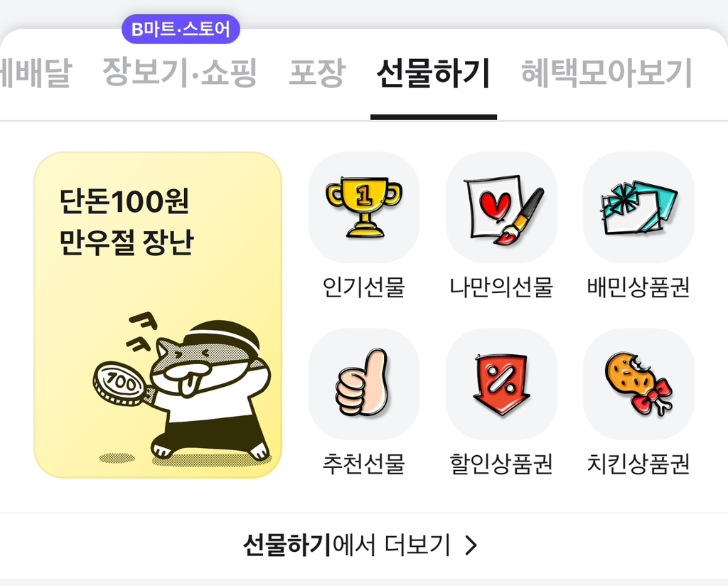Tap the purple B마트·스토어 badge
The width and height of the screenshot is (728, 586).
[x=181, y=29]
